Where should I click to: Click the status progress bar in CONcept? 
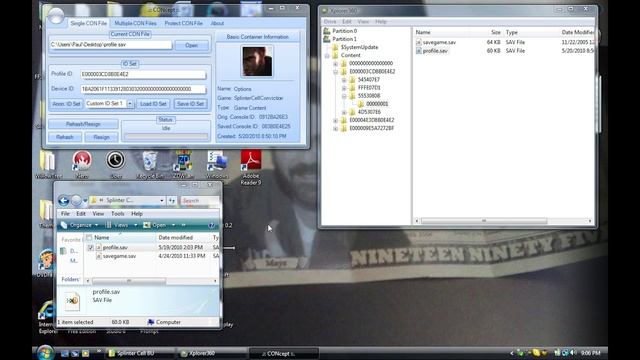coord(166,137)
